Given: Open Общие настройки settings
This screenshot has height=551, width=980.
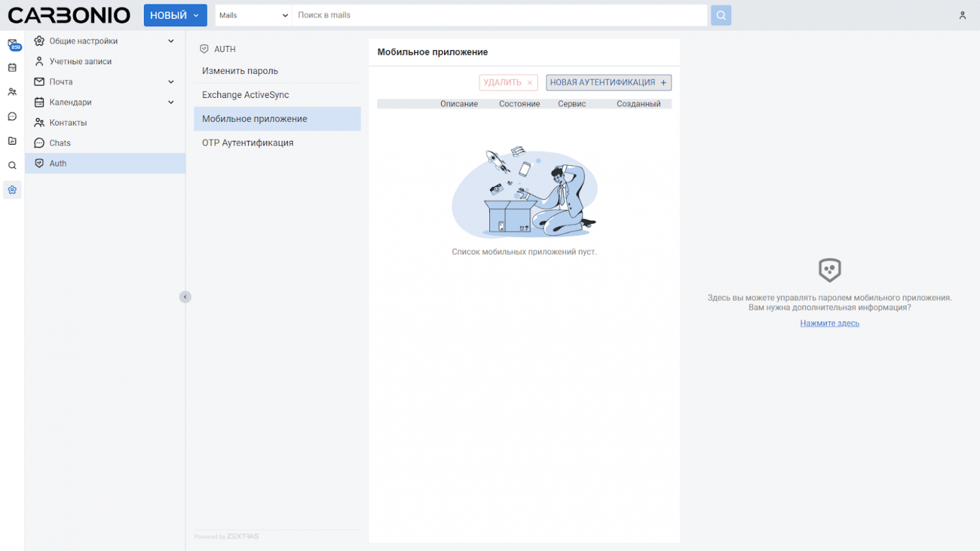Looking at the screenshot, I should (105, 41).
